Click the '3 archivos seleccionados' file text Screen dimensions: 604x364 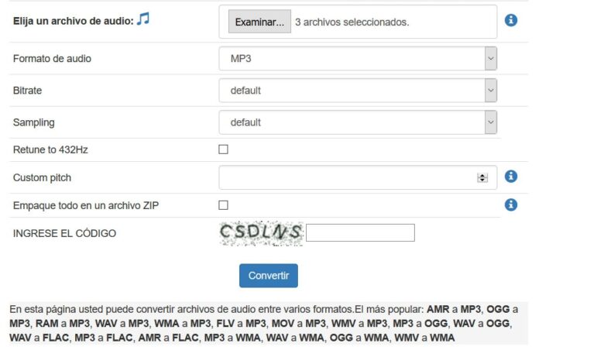(352, 22)
